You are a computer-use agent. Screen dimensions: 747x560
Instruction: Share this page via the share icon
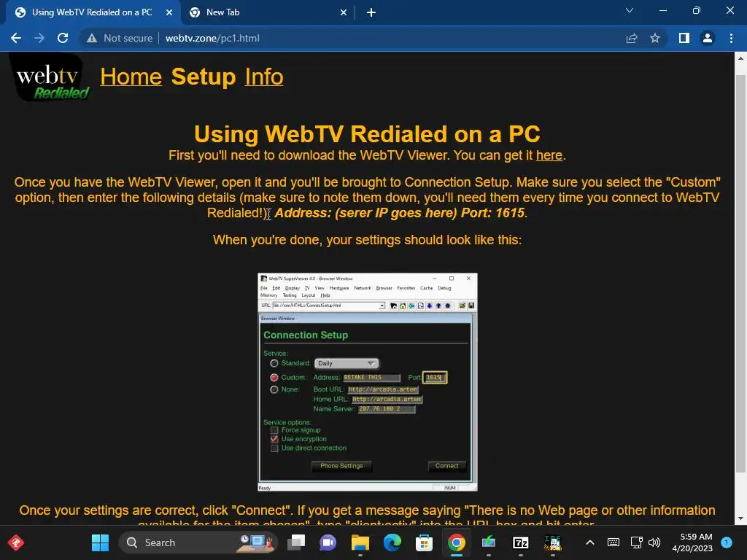tap(632, 38)
